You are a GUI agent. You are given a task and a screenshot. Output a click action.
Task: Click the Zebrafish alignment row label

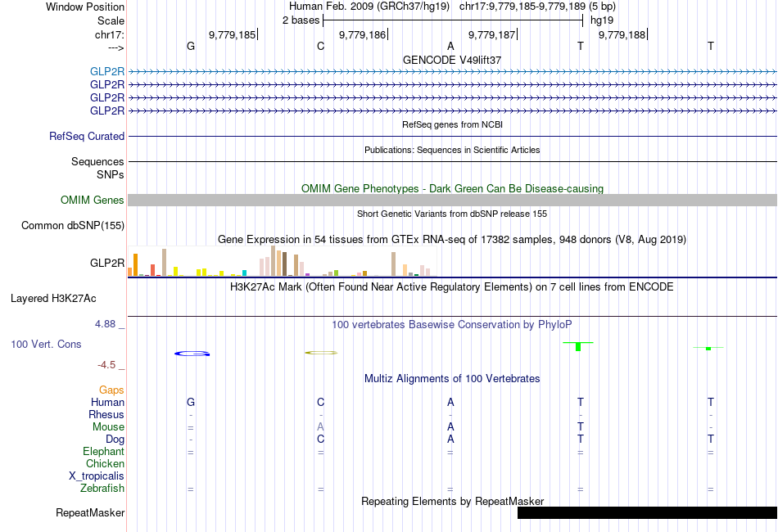pos(102,489)
